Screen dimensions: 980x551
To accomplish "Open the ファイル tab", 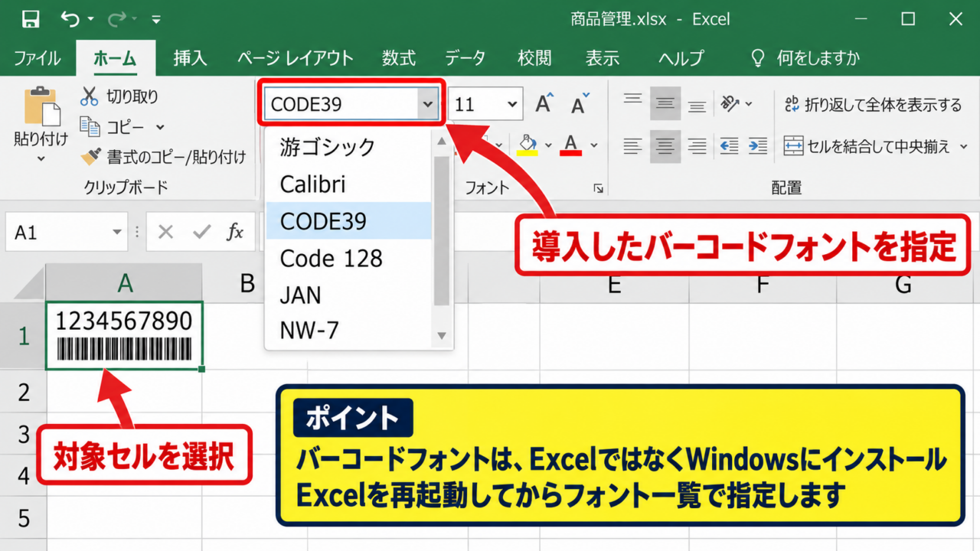I will coord(38,57).
